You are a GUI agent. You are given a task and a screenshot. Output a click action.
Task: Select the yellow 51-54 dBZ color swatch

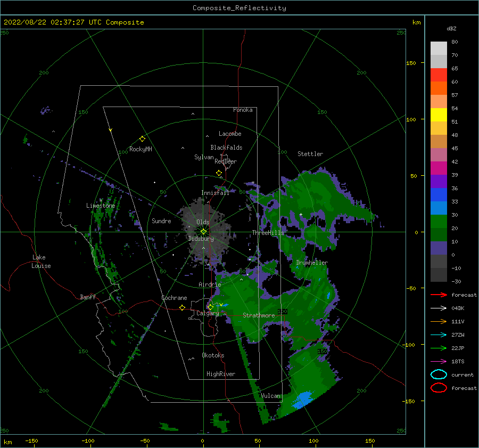[x=439, y=115]
